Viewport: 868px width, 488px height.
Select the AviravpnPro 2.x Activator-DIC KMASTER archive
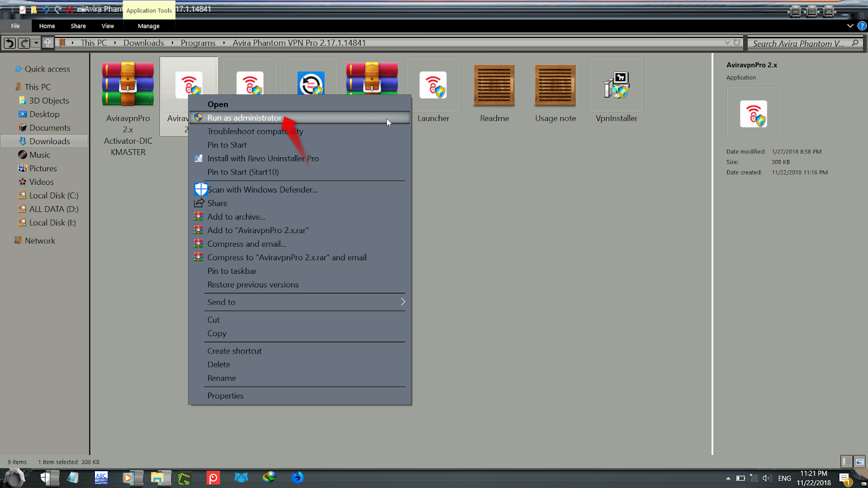tap(128, 108)
